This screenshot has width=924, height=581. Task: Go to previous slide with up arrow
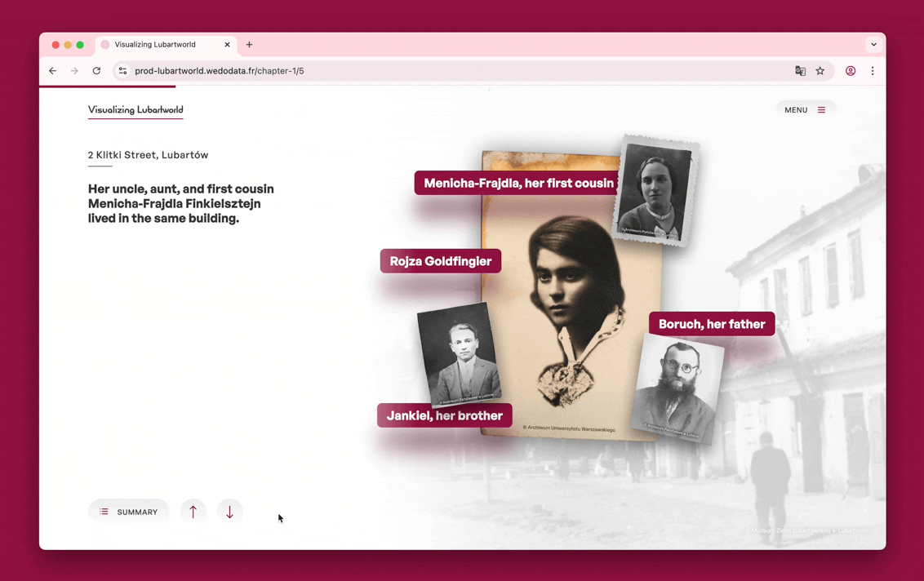point(193,512)
